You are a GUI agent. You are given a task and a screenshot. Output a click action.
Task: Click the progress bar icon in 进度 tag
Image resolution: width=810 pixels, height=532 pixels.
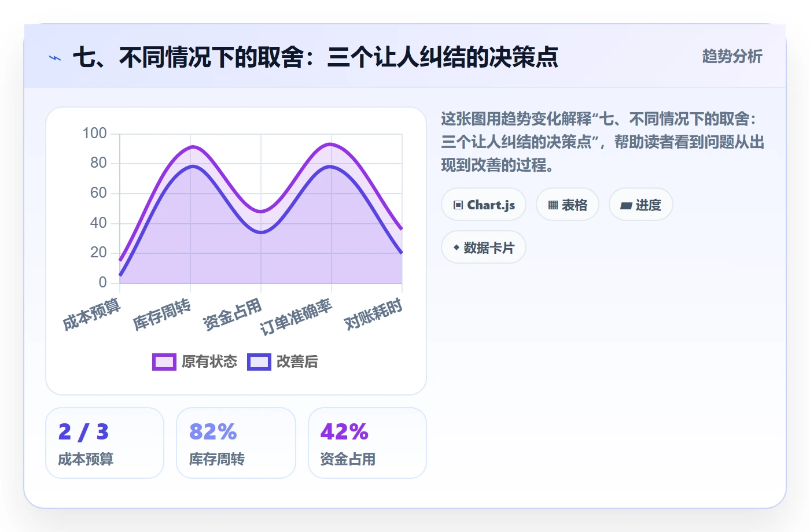click(626, 205)
